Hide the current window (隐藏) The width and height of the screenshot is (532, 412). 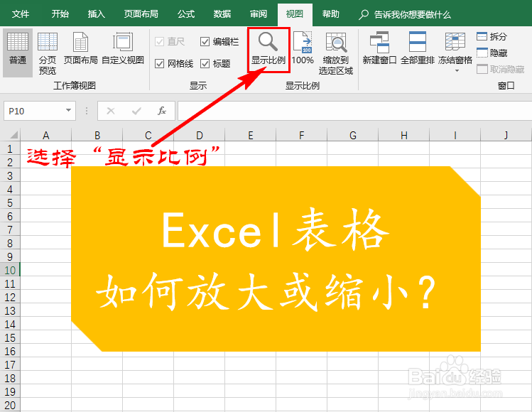tap(492, 53)
